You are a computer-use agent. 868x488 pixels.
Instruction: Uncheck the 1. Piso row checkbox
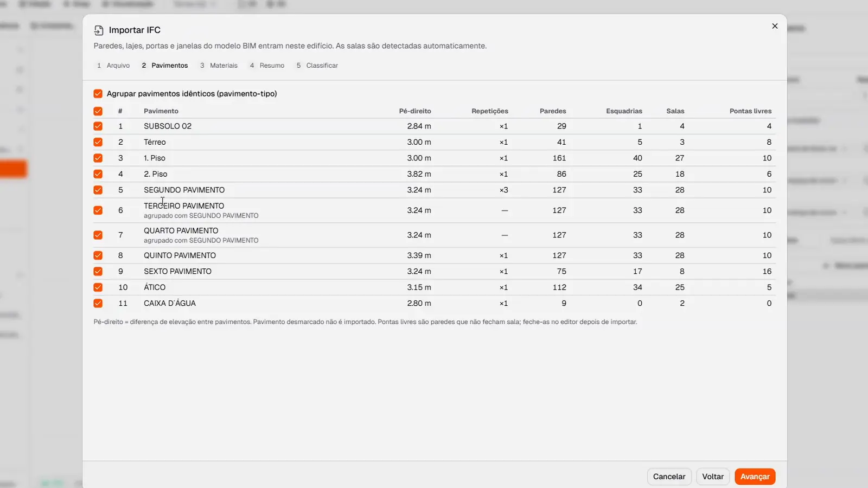(98, 158)
